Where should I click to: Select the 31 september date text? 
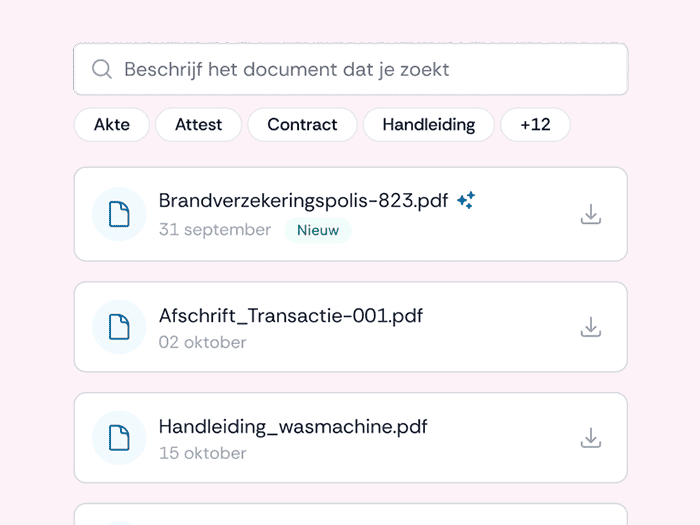pos(215,229)
